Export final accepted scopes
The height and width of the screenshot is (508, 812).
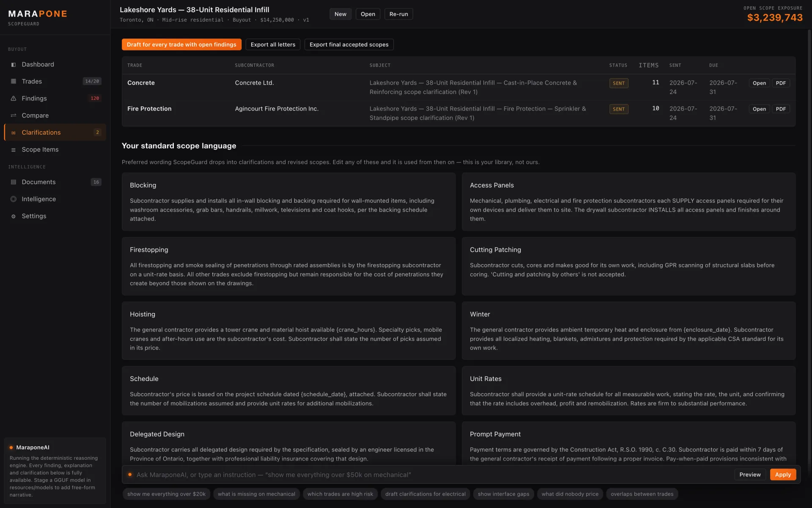coord(349,44)
